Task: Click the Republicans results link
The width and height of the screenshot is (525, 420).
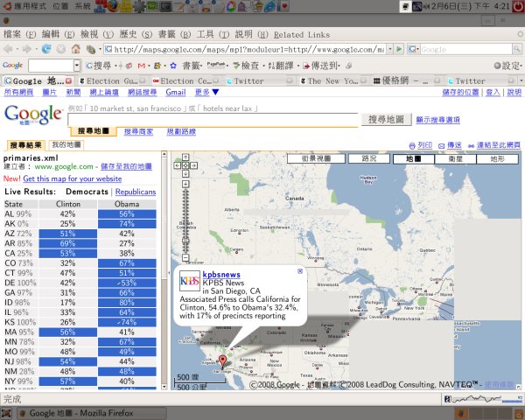Action: pos(136,192)
